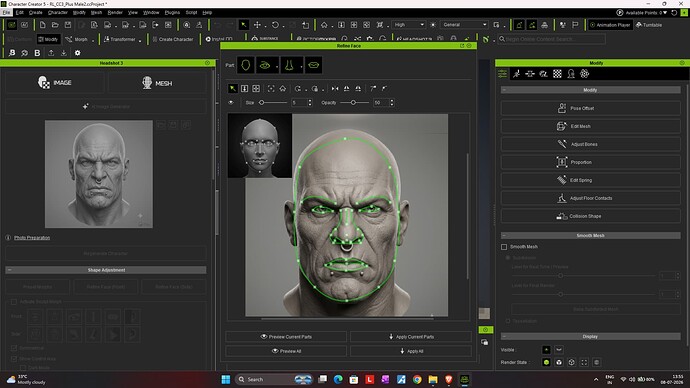Viewport: 690px width, 388px height.
Task: Click the small reference head thumbnail
Action: (260, 146)
